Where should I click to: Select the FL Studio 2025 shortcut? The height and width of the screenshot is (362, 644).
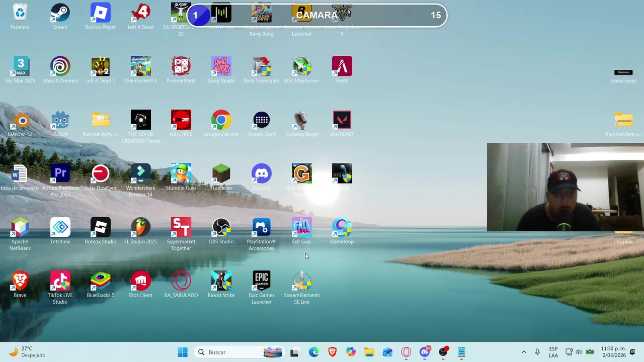pos(141,231)
